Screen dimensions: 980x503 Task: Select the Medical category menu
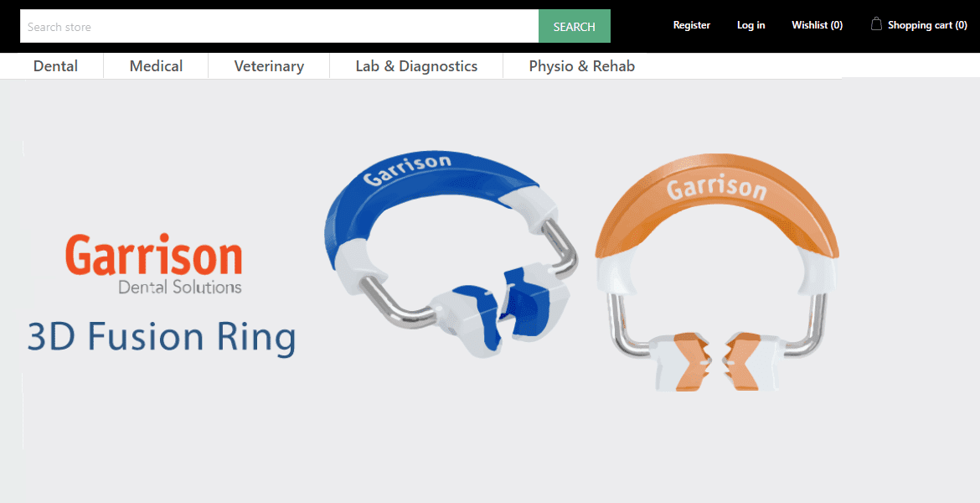point(156,66)
